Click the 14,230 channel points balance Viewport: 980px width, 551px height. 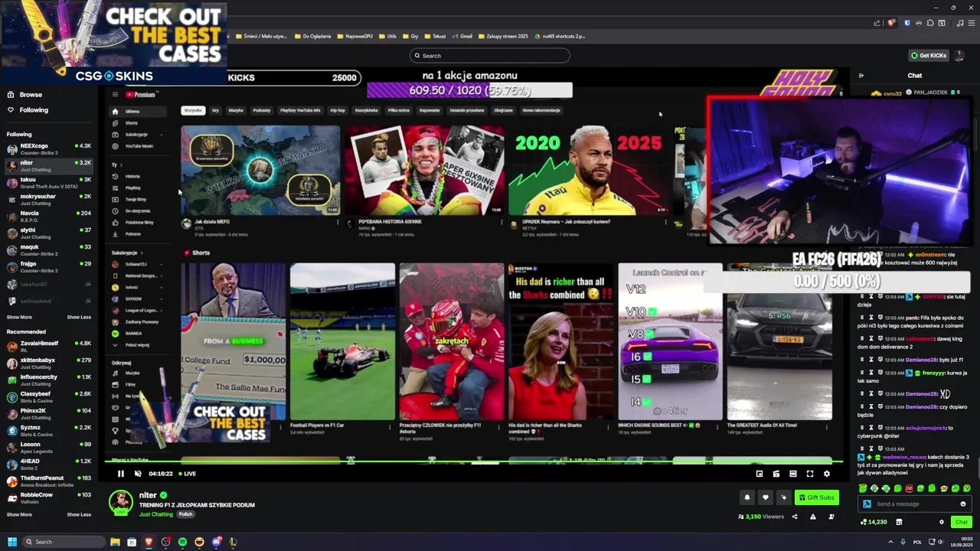click(x=874, y=522)
